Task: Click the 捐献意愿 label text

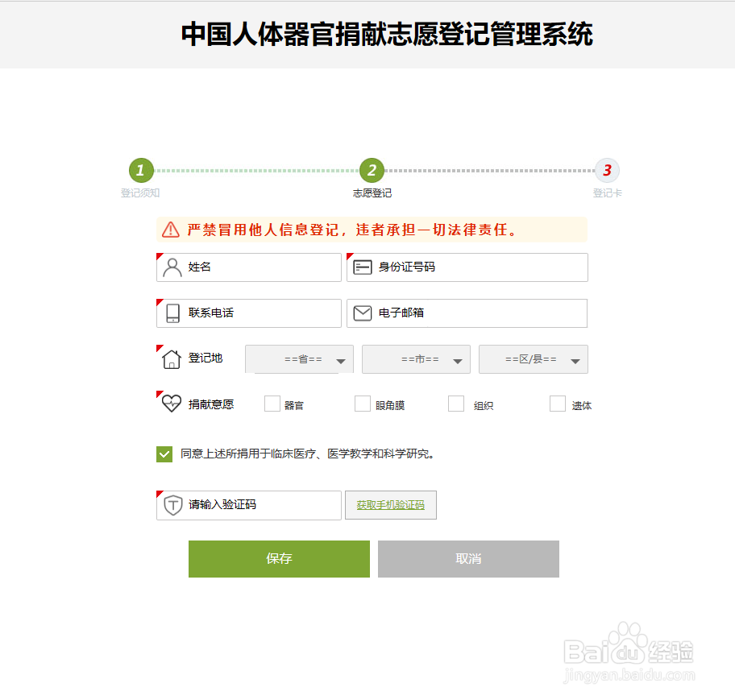Action: click(x=211, y=404)
